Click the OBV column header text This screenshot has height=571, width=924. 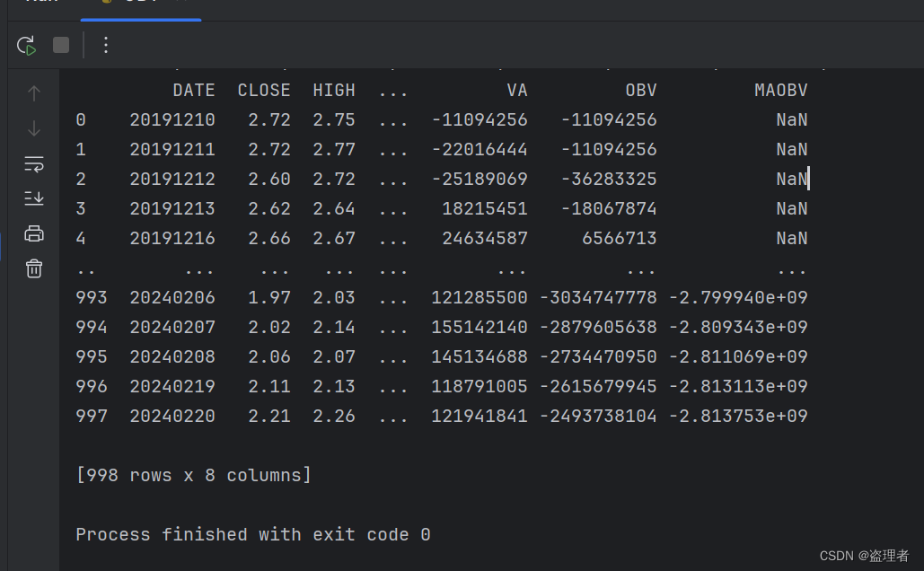click(641, 90)
